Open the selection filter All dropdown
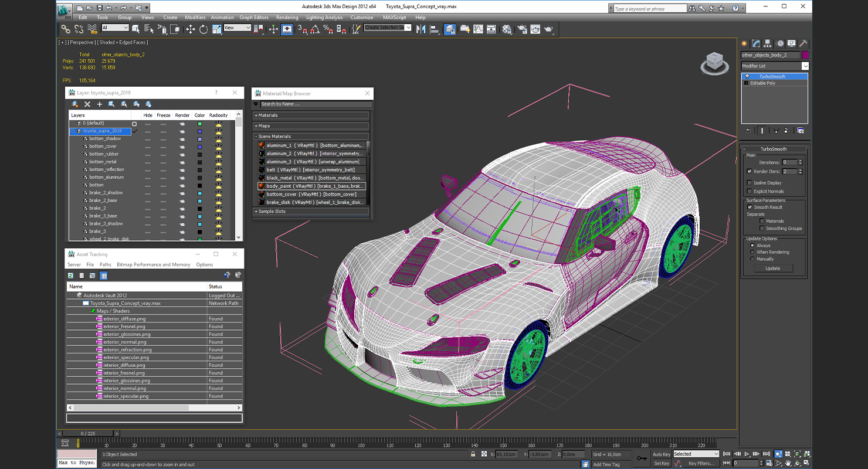The height and width of the screenshot is (469, 868). [115, 28]
